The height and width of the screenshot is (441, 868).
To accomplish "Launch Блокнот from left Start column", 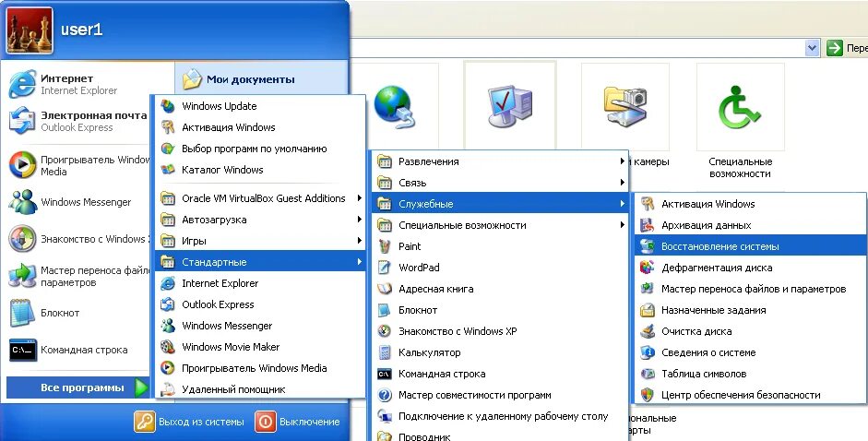I will 80,313.
